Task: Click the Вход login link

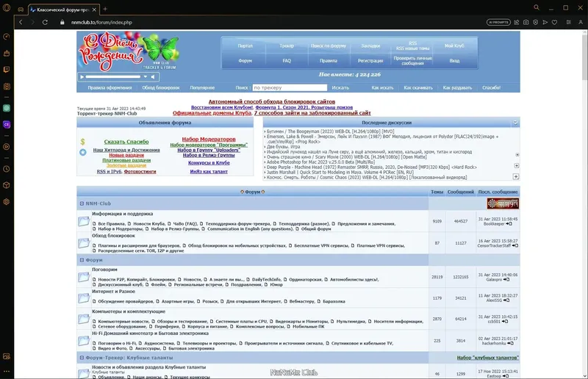Action: click(x=454, y=61)
